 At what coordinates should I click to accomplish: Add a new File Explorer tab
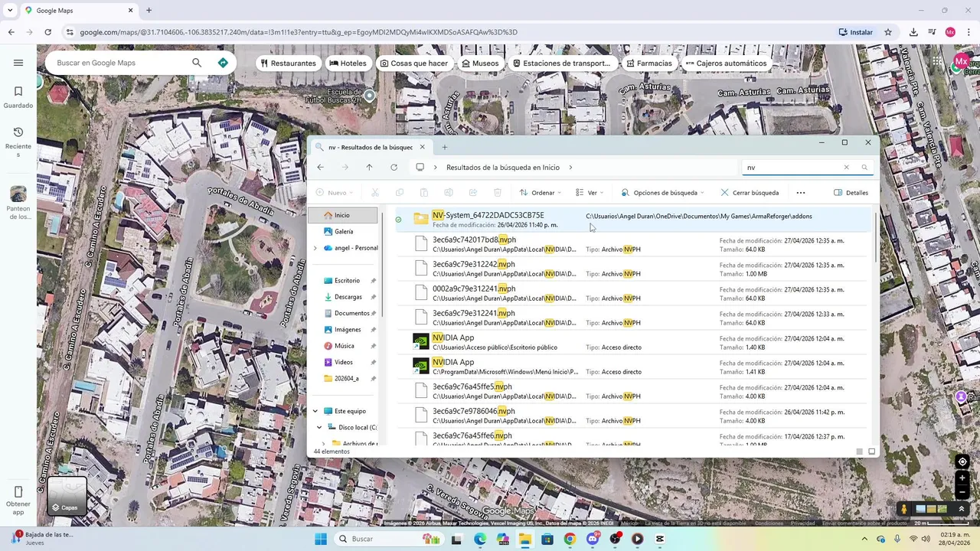click(444, 147)
